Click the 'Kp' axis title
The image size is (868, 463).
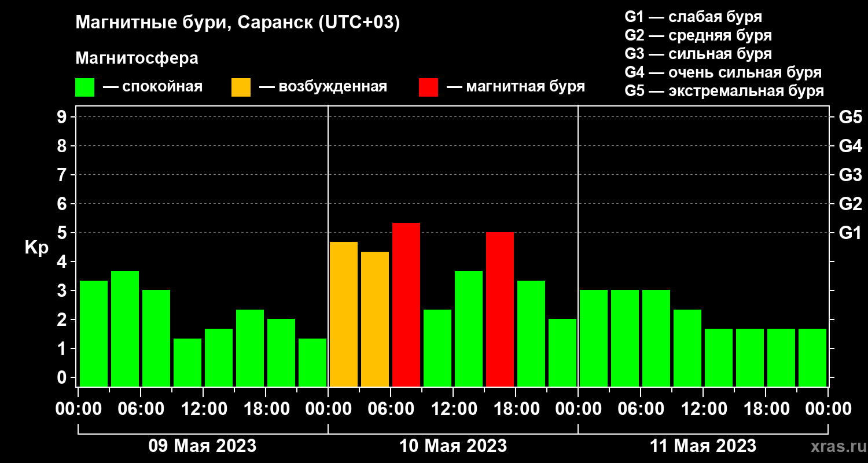(36, 248)
